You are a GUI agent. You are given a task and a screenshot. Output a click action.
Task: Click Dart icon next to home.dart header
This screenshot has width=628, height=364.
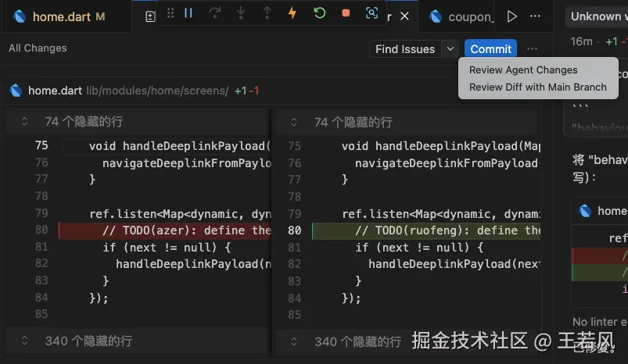click(x=16, y=91)
